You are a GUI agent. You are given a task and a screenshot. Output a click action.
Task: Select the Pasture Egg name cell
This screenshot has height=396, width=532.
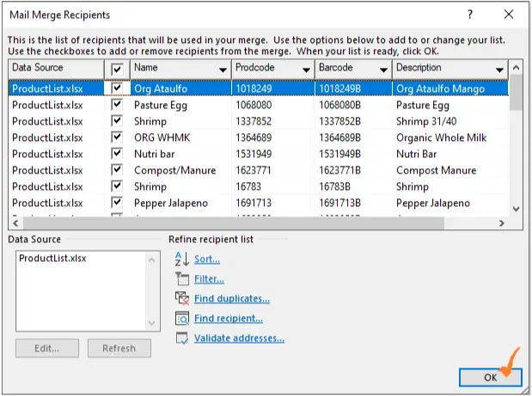(161, 105)
